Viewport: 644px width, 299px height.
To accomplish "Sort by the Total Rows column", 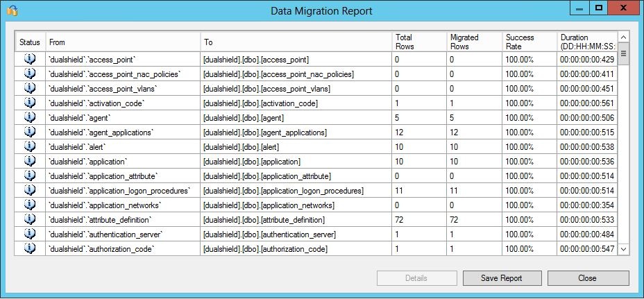I will (x=418, y=42).
